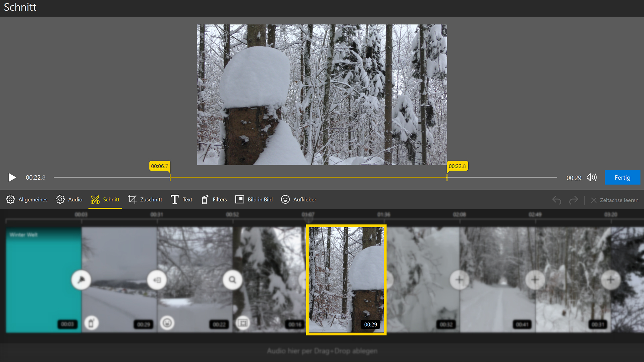Click the yellow trim range on the seek bar
Viewport: 644px width, 362px height.
(x=309, y=177)
